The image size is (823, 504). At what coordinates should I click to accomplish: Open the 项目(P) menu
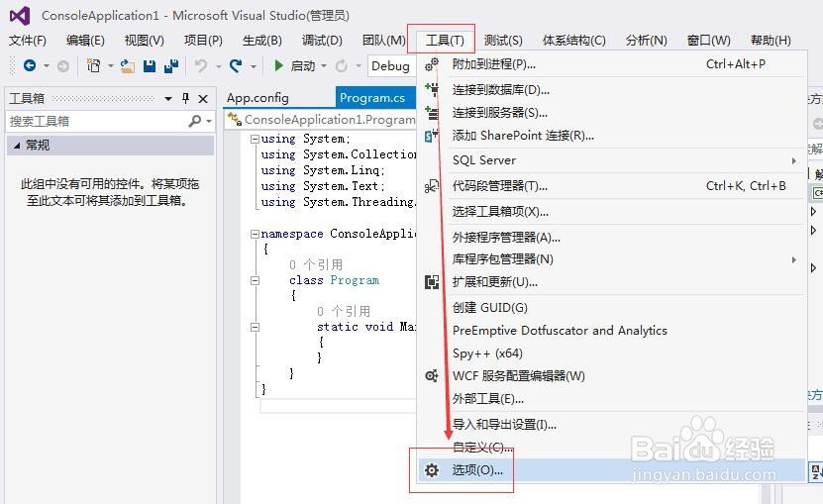coord(203,41)
